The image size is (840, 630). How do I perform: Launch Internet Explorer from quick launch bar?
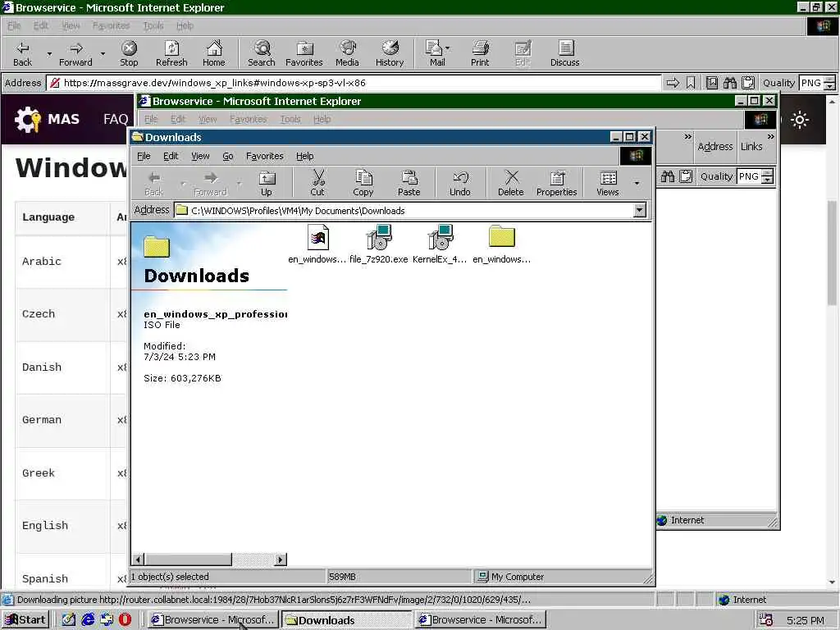click(x=88, y=620)
